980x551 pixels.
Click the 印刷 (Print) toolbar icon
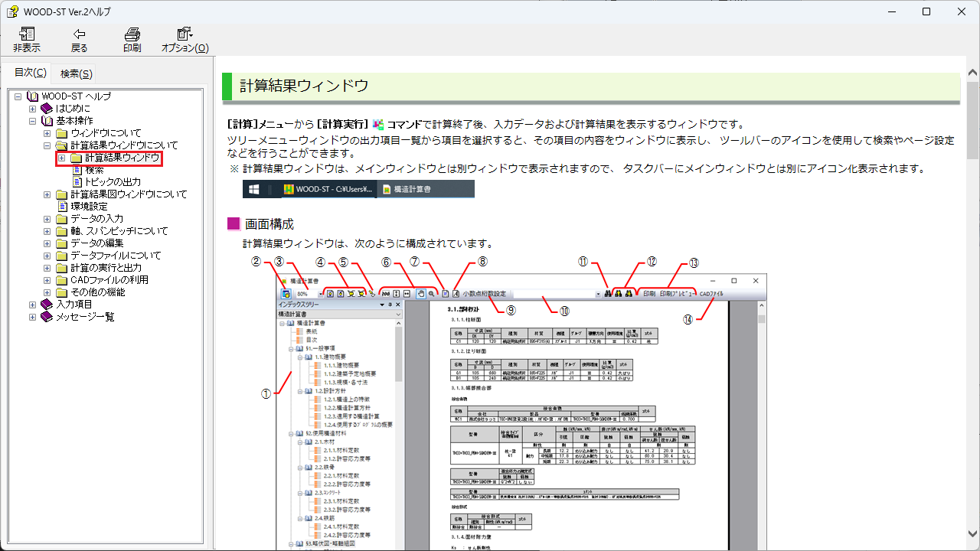[132, 34]
